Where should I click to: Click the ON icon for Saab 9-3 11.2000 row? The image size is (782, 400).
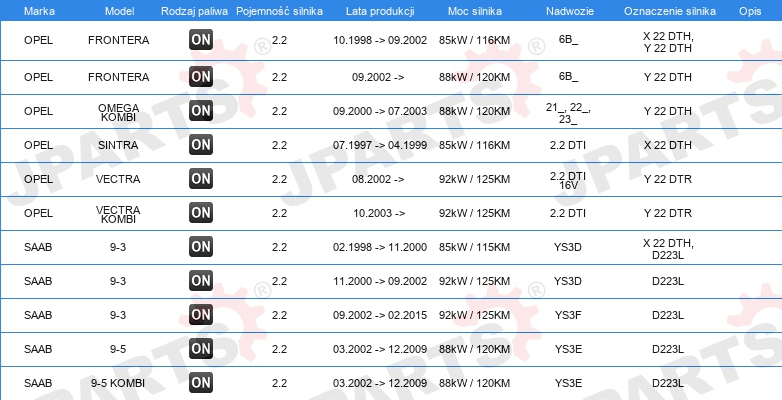coord(200,281)
